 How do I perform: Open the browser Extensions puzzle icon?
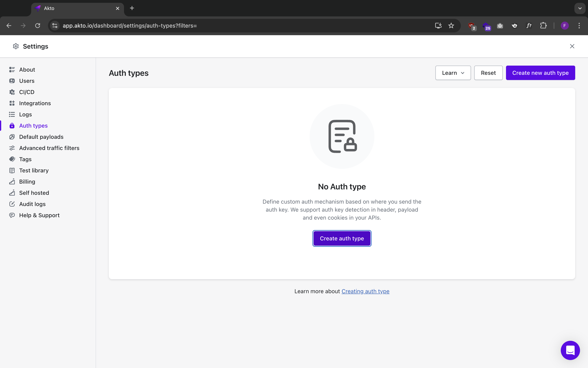pyautogui.click(x=543, y=26)
